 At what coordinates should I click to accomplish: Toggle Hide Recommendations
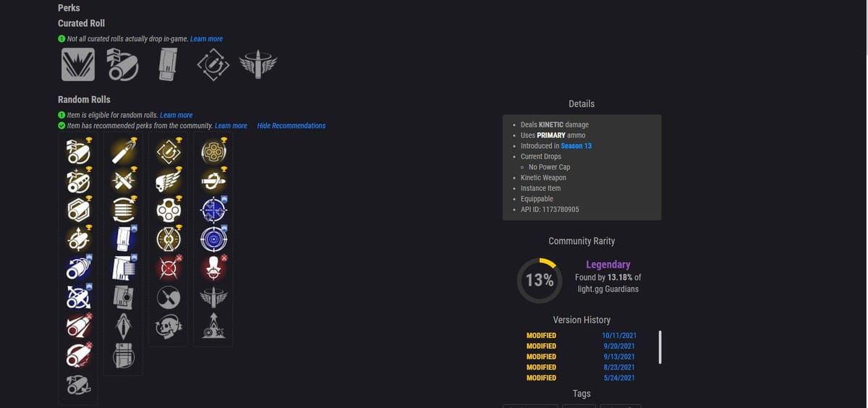point(292,126)
